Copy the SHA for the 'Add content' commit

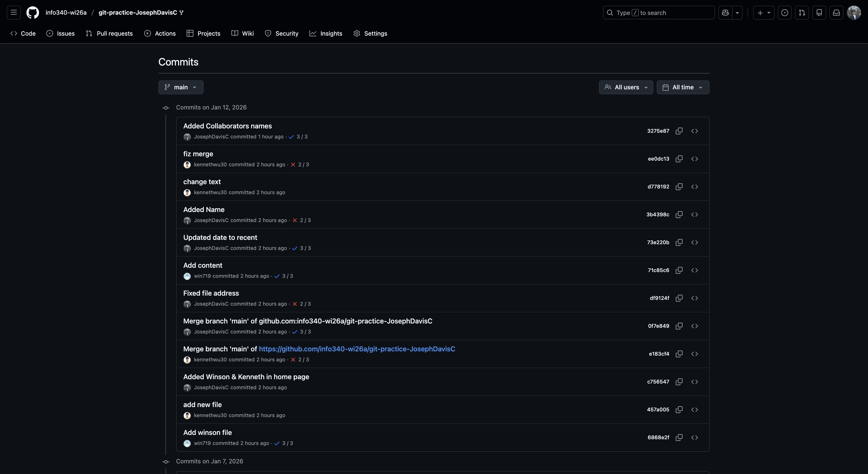pos(679,270)
